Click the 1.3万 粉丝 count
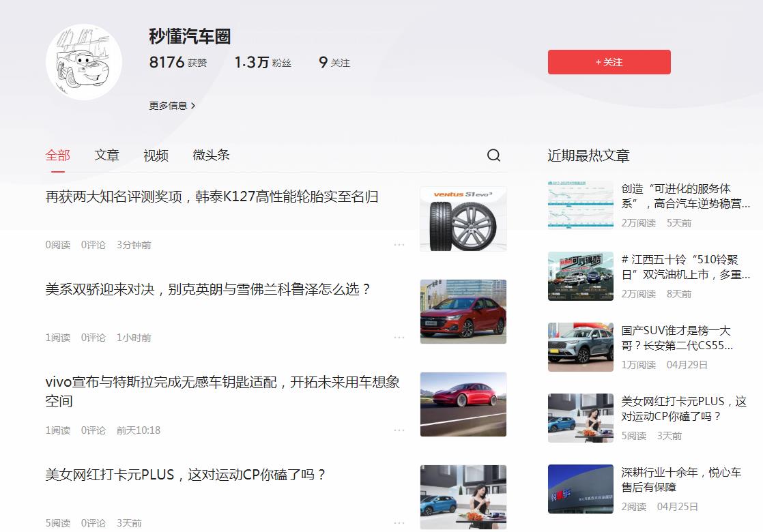Screen dimensions: 763x532 [x=263, y=62]
